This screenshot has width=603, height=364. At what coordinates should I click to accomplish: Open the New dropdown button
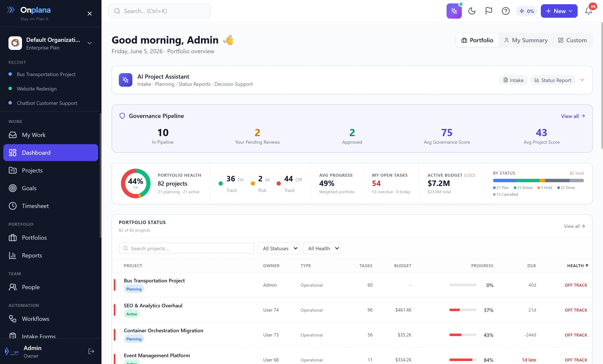click(559, 11)
